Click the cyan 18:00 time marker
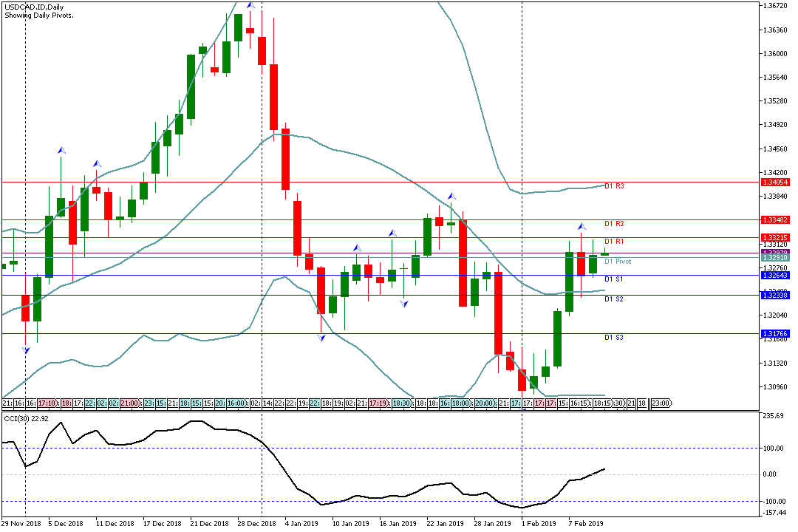Viewport: 798px width, 532px height. (462, 403)
